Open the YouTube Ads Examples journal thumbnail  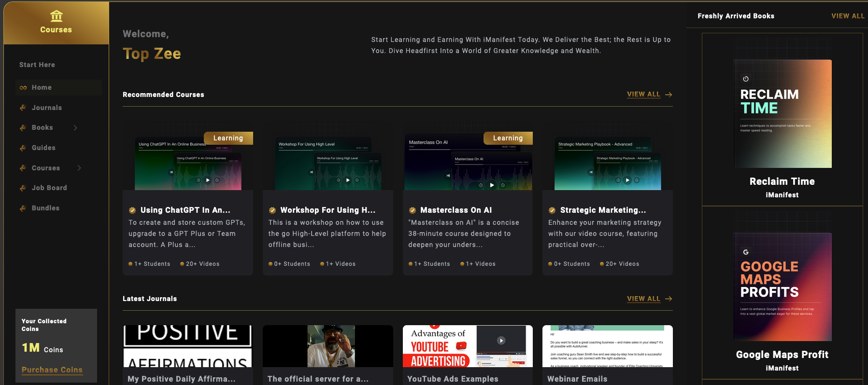tap(468, 346)
